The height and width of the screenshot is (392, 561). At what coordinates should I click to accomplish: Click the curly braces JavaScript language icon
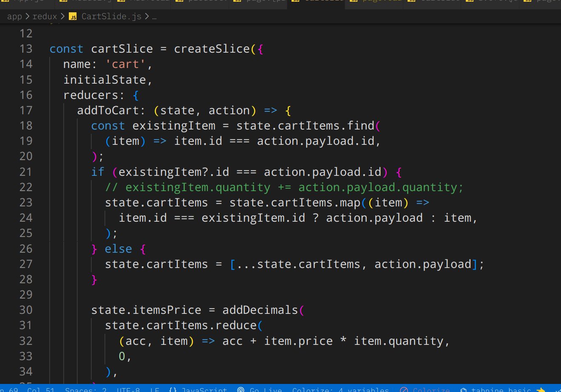[x=173, y=389]
